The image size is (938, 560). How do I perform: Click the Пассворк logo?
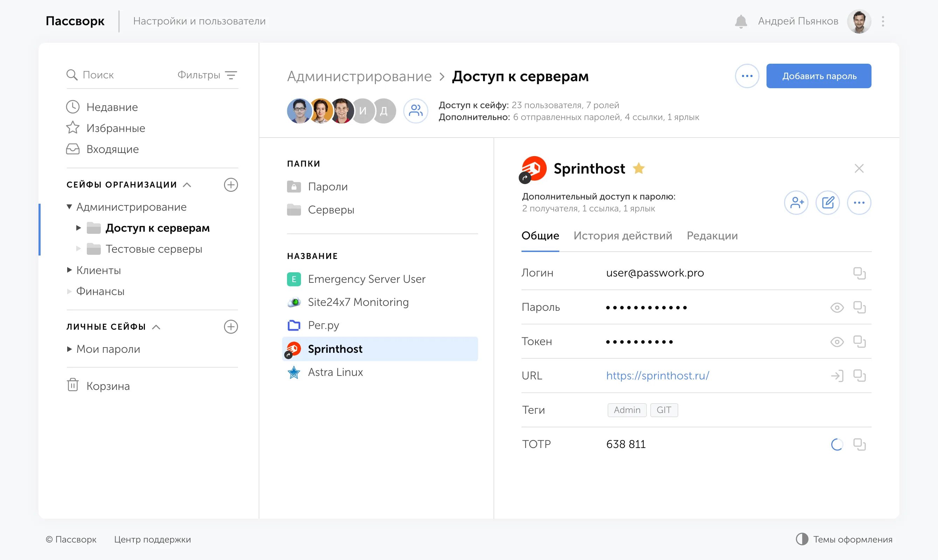[75, 21]
